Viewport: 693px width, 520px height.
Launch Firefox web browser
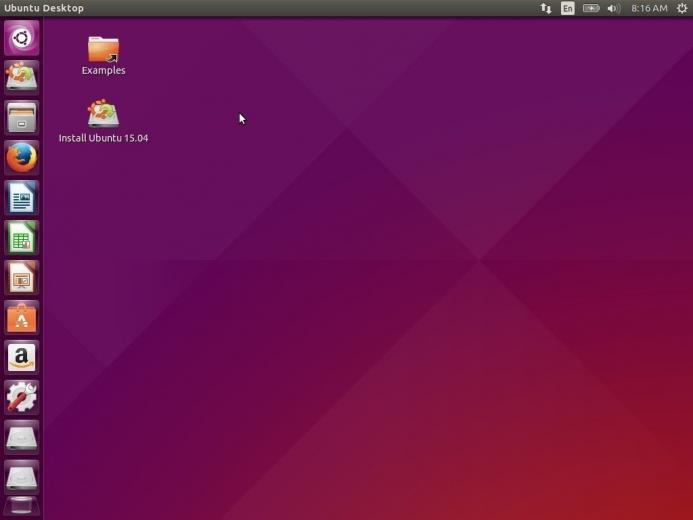point(22,158)
